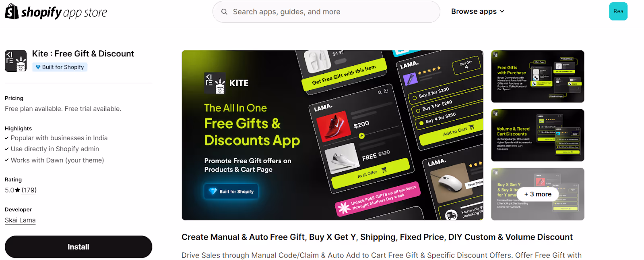The height and width of the screenshot is (260, 644).
Task: Click the Built for Shopify diamond badge
Action: [60, 67]
